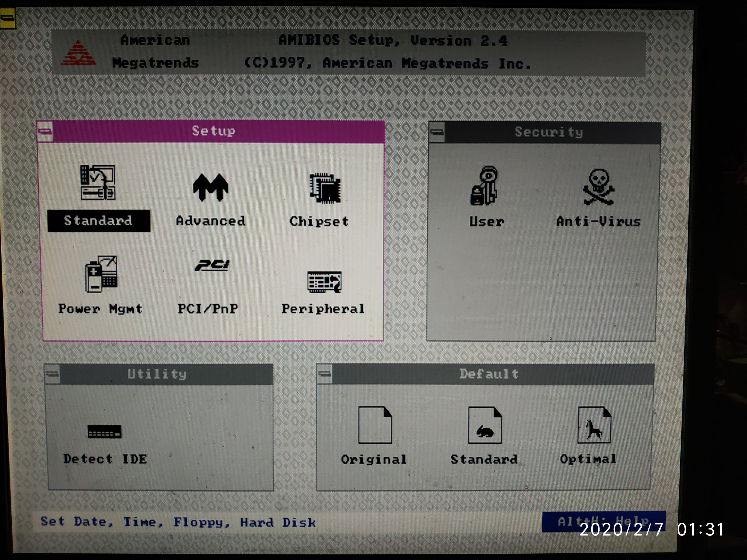Run Detect IDE utility icon
747x560 pixels.
pyautogui.click(x=104, y=431)
